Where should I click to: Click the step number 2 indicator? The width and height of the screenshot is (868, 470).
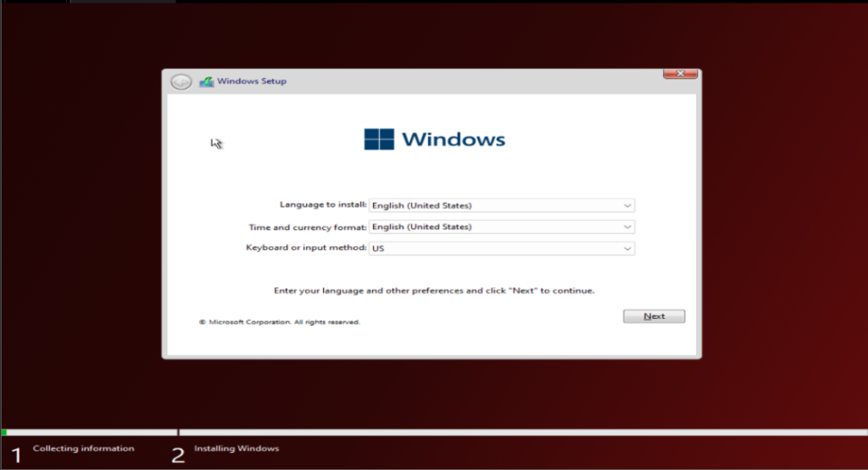[178, 455]
